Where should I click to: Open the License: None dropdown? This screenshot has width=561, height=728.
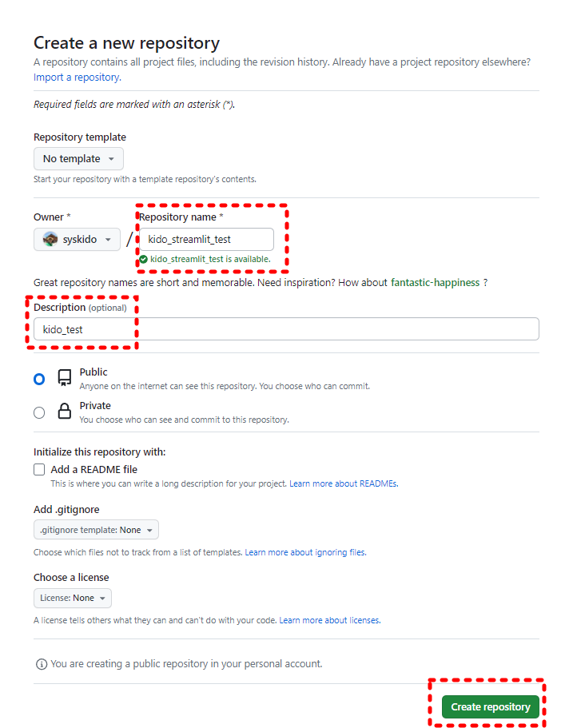pos(73,598)
